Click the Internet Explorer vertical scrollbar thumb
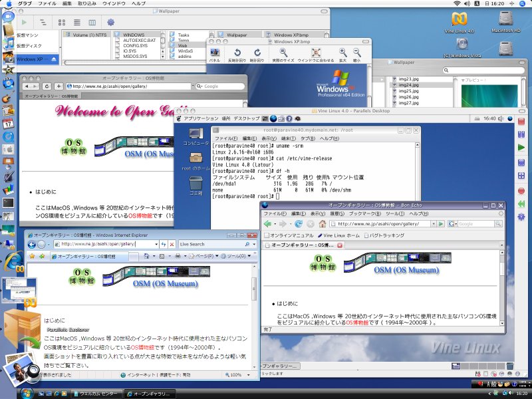Image resolution: width=532 pixels, height=399 pixels. (x=254, y=289)
